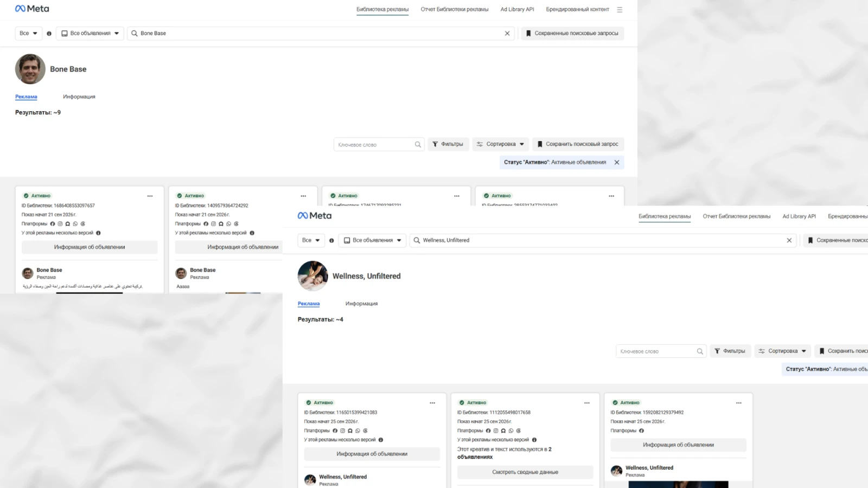
Task: Click Wellness, Unfiltered advertiser name in ad 1165015399421083
Action: click(x=343, y=477)
